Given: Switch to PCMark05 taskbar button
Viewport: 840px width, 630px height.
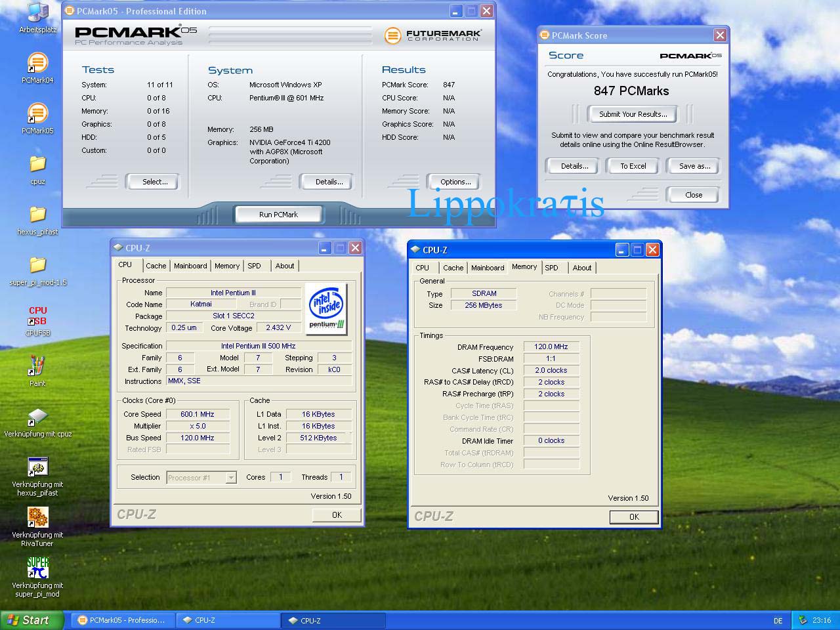Looking at the screenshot, I should pos(122,620).
